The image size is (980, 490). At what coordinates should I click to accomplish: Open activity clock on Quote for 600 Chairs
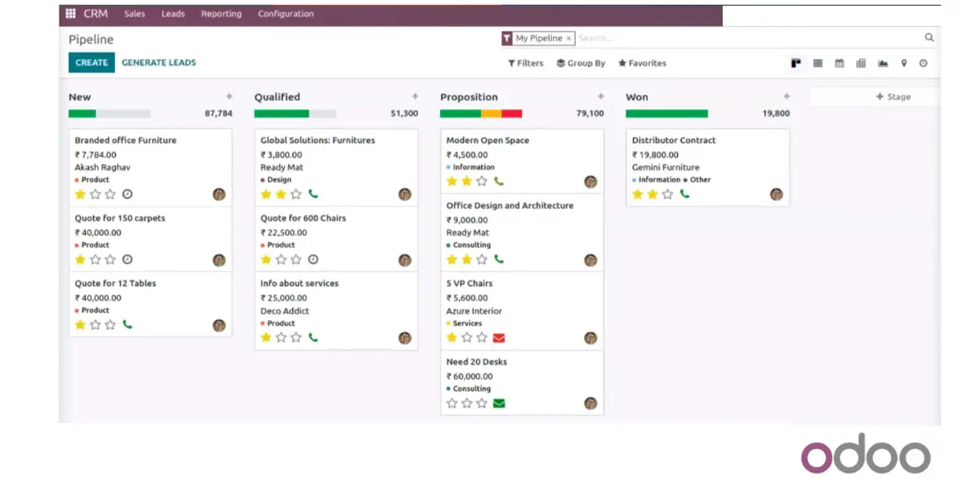tap(313, 260)
